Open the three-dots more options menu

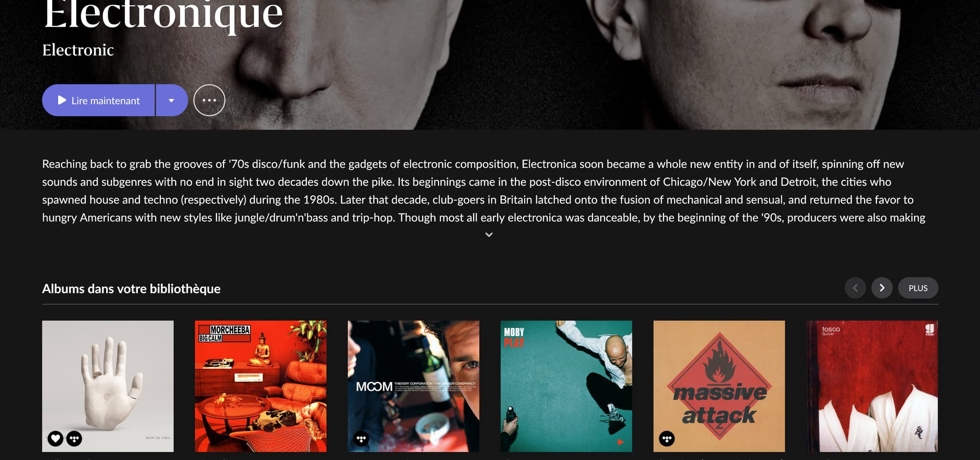pyautogui.click(x=209, y=100)
